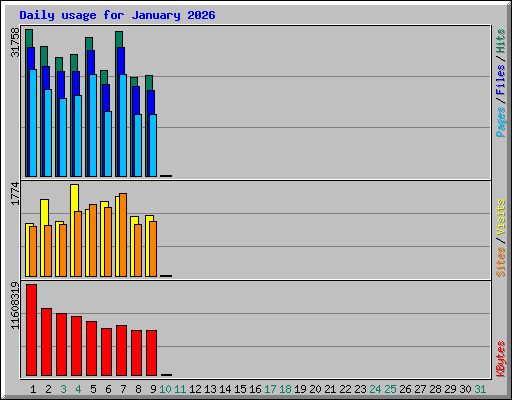This screenshot has width=512, height=400.
Task: Click day 10 on the x-axis
Action: pyautogui.click(x=165, y=389)
